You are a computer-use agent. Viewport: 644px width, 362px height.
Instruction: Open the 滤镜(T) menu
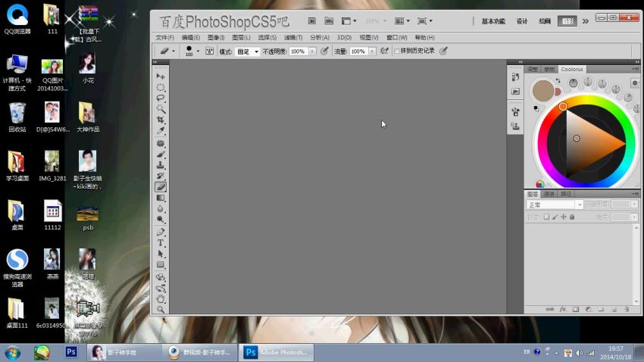[x=293, y=37]
